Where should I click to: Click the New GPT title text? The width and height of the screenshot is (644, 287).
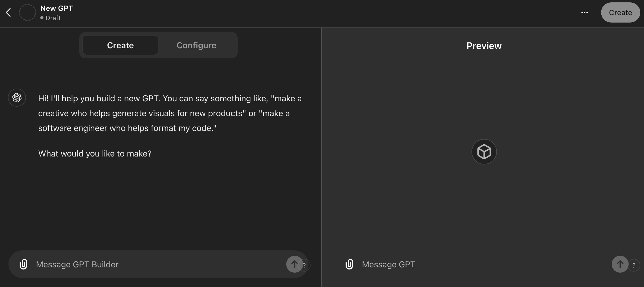point(56,8)
